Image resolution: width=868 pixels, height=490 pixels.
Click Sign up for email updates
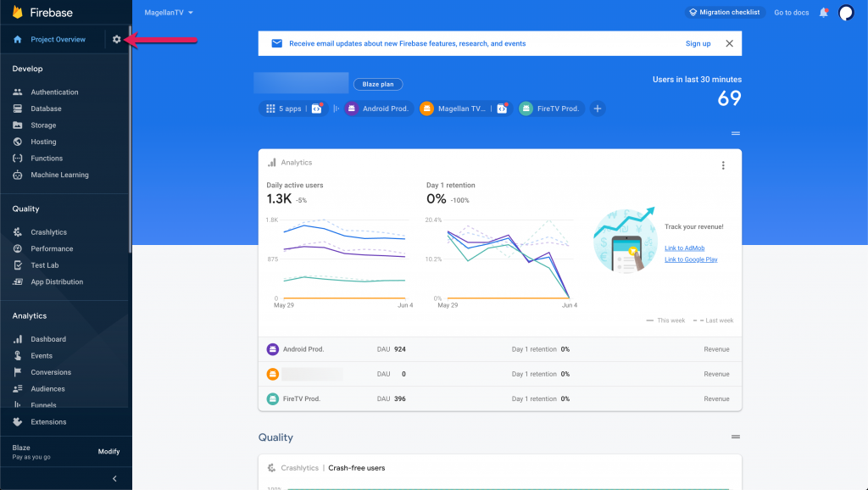698,43
